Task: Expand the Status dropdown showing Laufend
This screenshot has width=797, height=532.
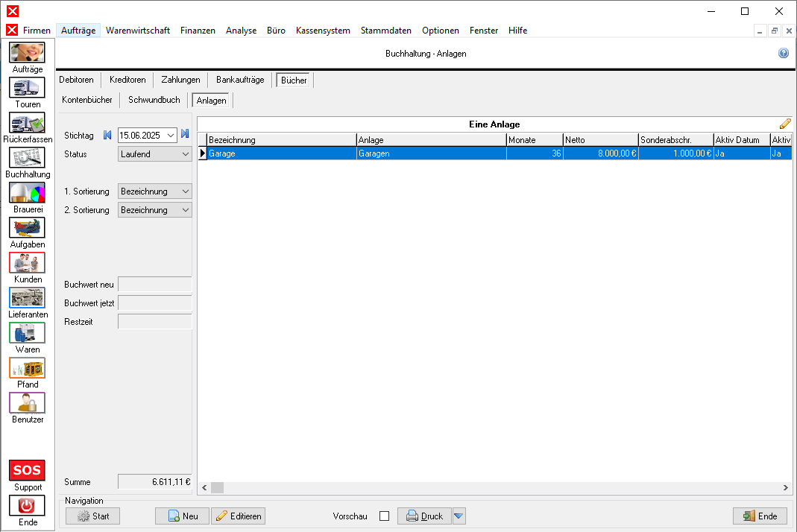Action: (x=155, y=154)
